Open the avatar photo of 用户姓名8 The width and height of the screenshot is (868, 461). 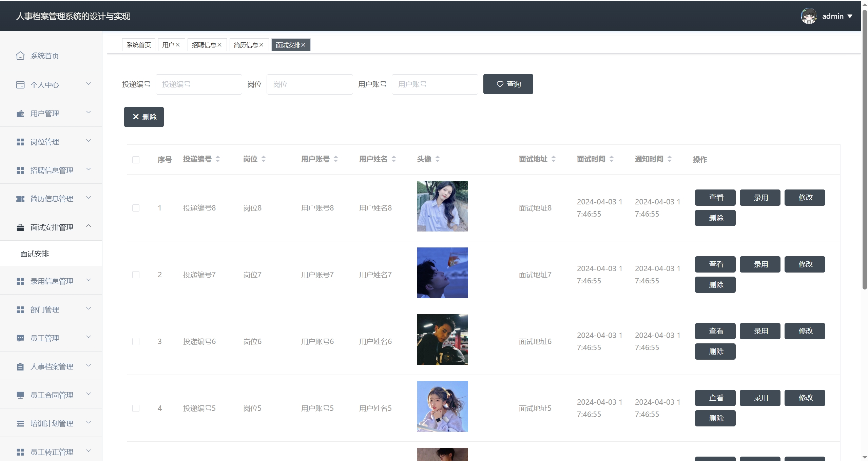[x=443, y=206]
